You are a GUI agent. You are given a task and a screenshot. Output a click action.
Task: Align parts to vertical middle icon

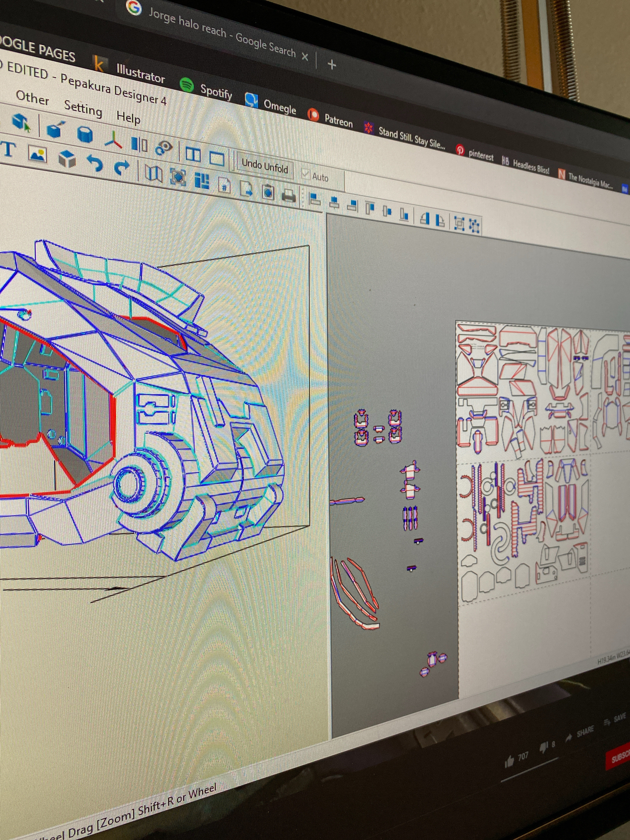387,211
